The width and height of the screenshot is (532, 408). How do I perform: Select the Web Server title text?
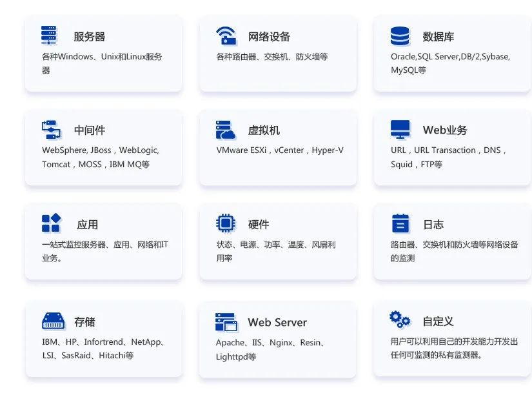pos(277,323)
